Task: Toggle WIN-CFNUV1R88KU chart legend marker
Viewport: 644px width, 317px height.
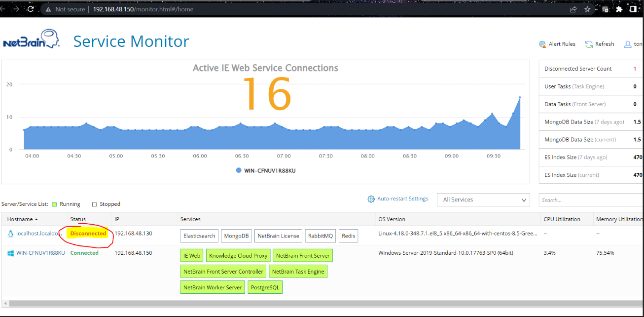Action: (239, 170)
